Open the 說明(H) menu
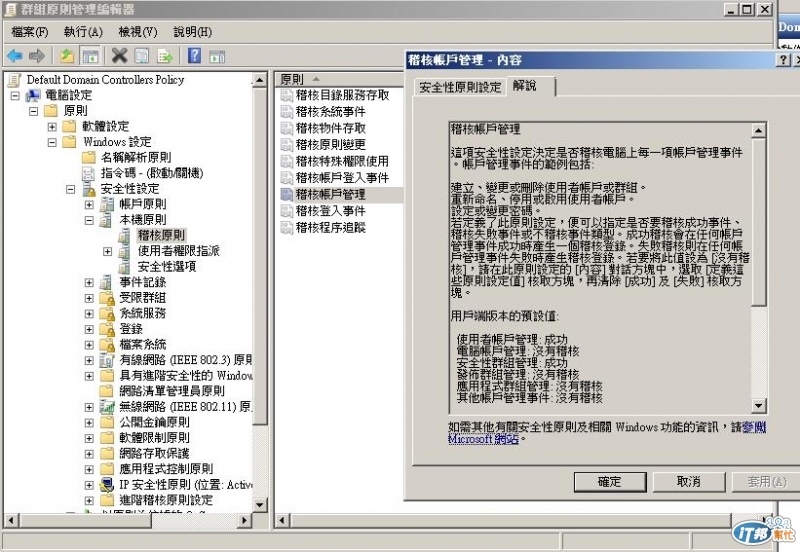This screenshot has width=800, height=552. tap(192, 32)
